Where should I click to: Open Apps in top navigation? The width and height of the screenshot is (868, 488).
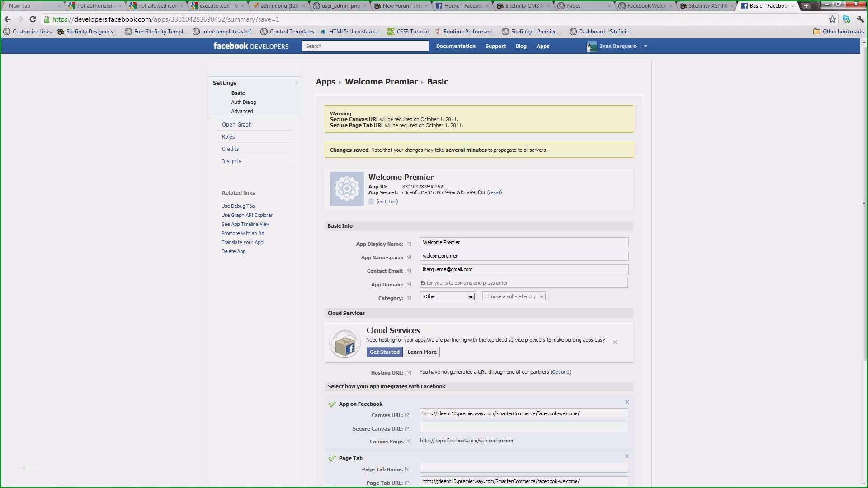[x=542, y=46]
